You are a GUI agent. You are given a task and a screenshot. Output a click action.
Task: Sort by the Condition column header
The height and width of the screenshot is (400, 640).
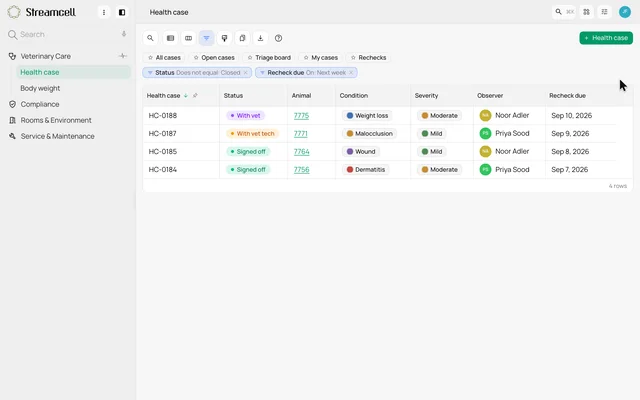353,96
